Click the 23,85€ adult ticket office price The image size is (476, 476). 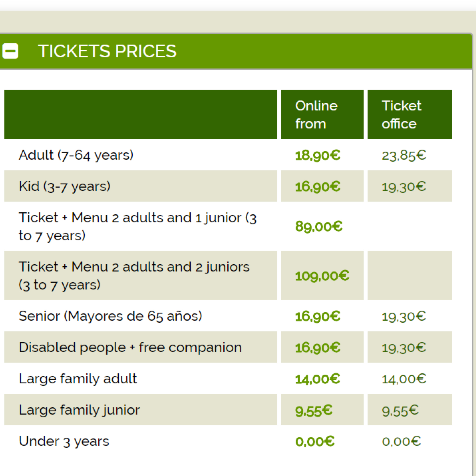coord(404,155)
